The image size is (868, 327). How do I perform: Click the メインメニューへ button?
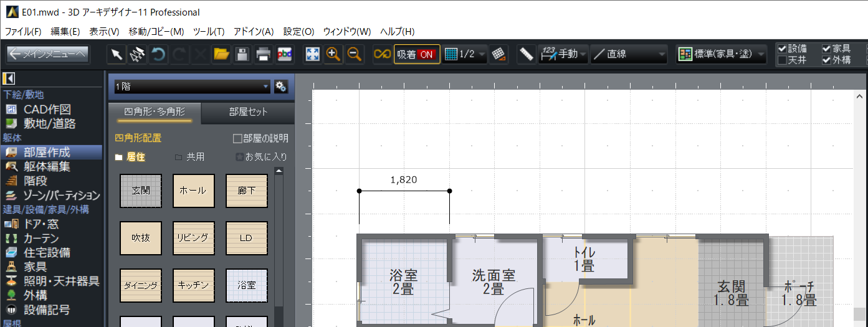pos(48,54)
